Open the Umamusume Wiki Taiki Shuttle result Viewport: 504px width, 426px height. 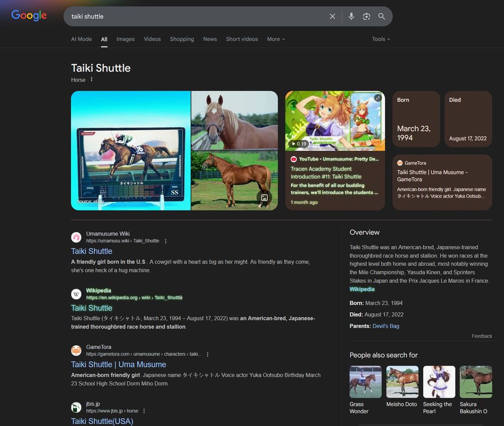(92, 251)
